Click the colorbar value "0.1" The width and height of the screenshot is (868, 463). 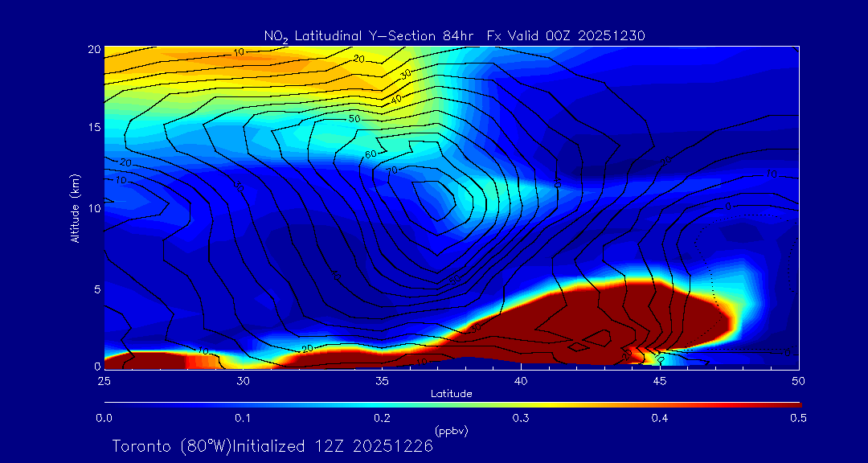tap(243, 418)
